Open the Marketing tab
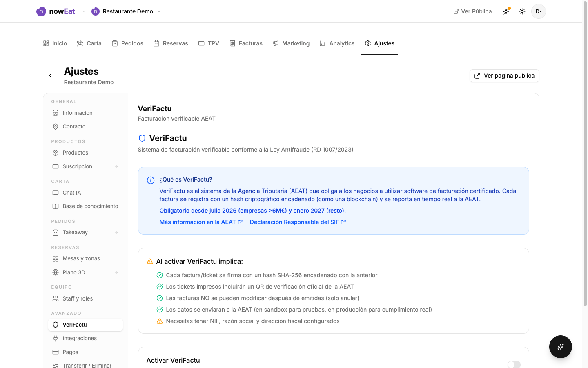Screen dimensions: 588x368 (x=291, y=43)
